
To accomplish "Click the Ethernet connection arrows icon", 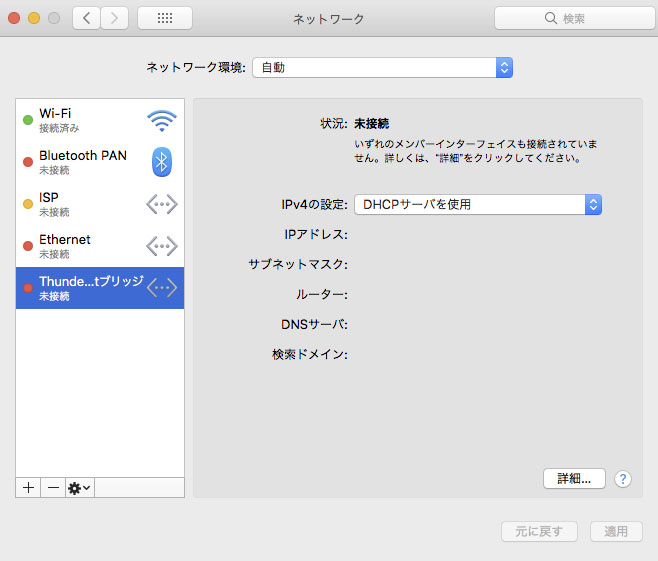I will (162, 246).
